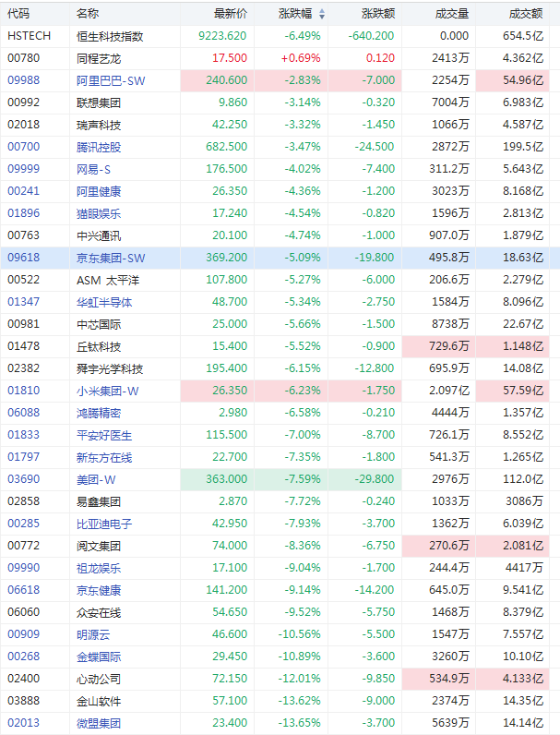
Task: Select 中芯国际 row name
Action: pos(99,324)
